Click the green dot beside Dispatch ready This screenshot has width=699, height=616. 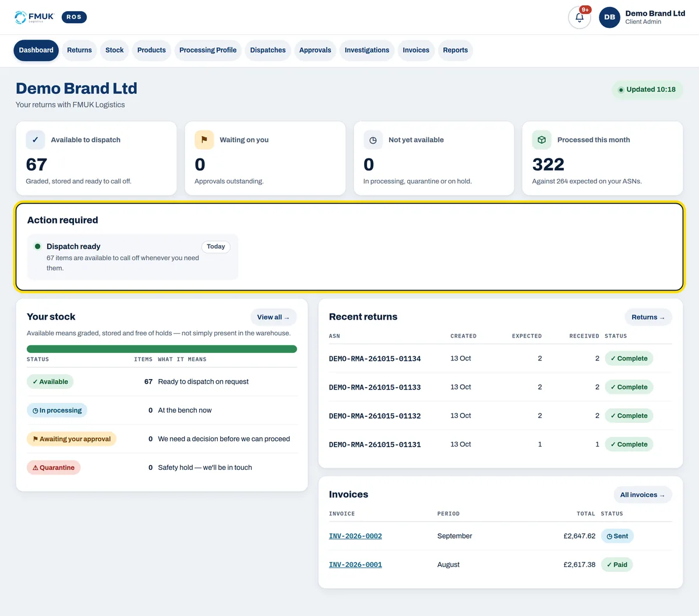tap(38, 246)
